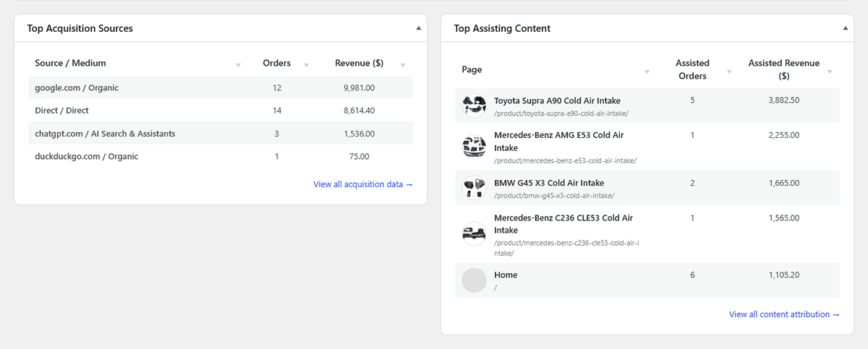The height and width of the screenshot is (349, 868).
Task: Select chatgpt.com / AI Search & Assistants row
Action: tap(221, 134)
